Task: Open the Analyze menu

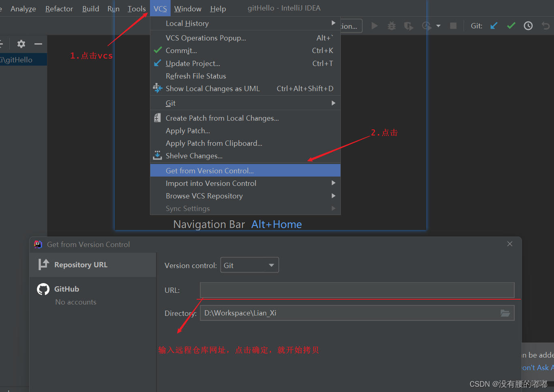Action: (23, 9)
